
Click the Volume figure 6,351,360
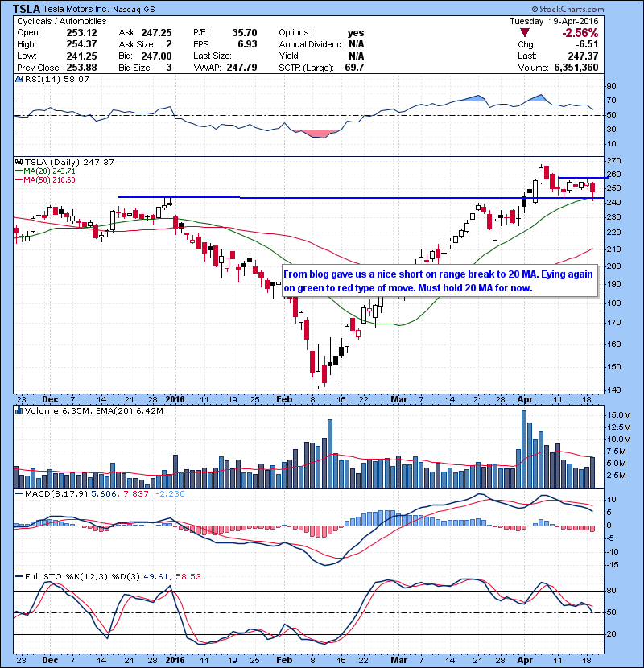[576, 68]
